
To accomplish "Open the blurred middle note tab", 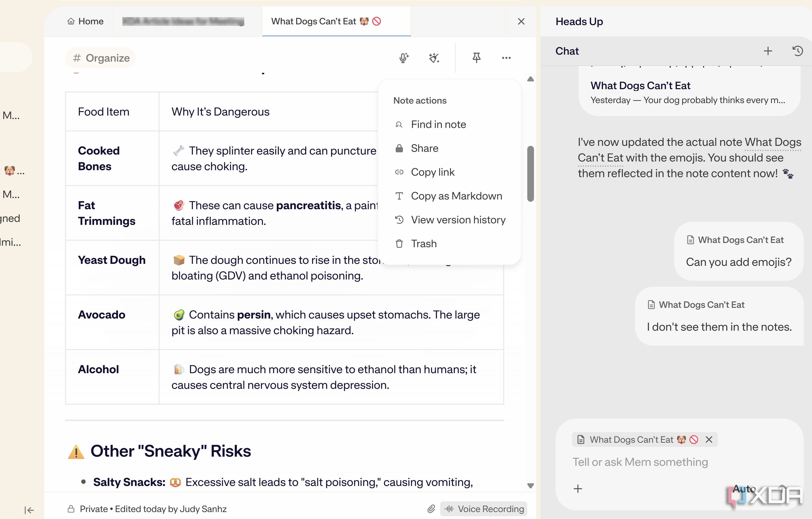I will coord(183,21).
